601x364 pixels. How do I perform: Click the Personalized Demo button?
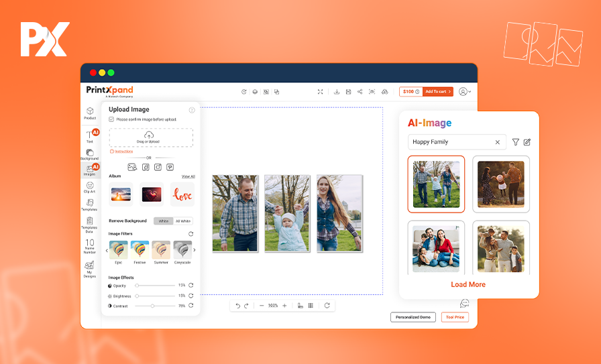413,317
